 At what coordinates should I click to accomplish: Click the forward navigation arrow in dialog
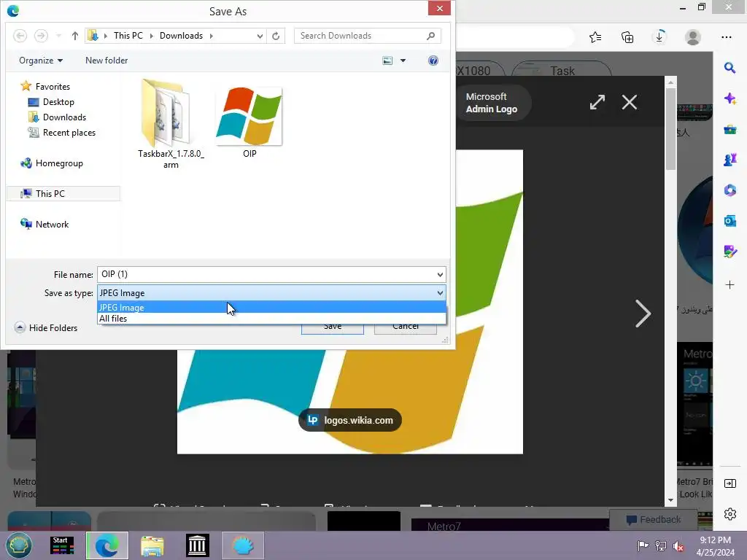pos(42,36)
